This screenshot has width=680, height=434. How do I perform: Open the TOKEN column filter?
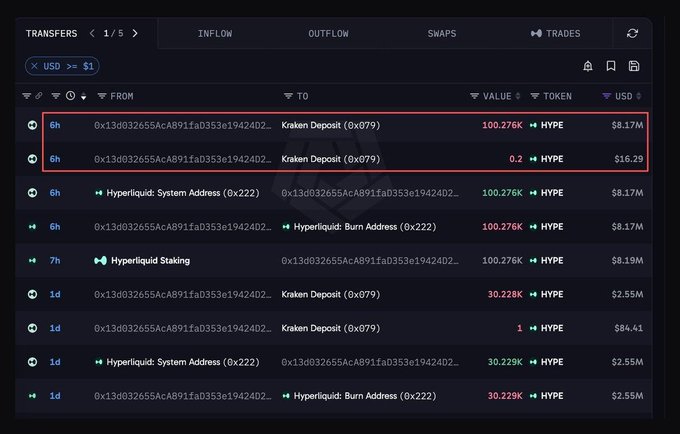pyautogui.click(x=535, y=96)
